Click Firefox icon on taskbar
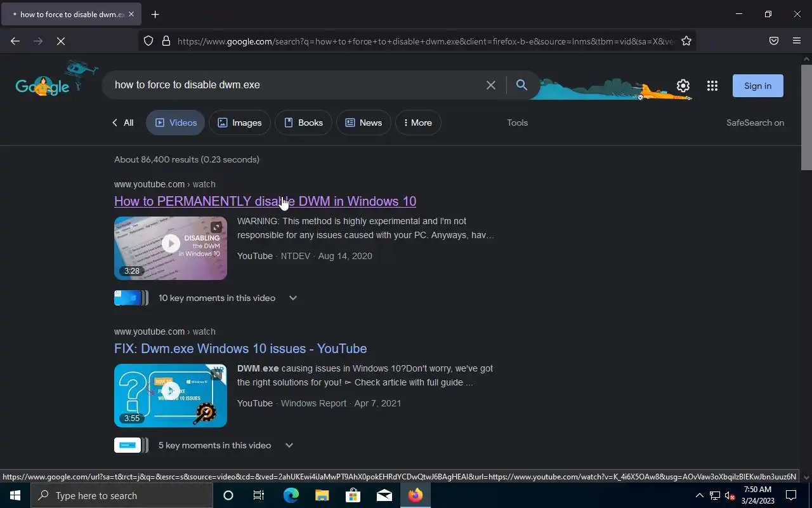The width and height of the screenshot is (812, 508). [416, 495]
